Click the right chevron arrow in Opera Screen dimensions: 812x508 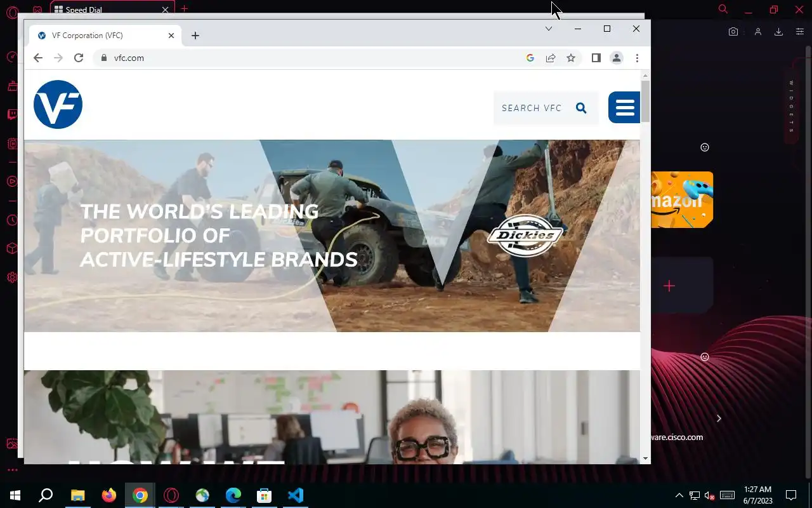tap(719, 418)
